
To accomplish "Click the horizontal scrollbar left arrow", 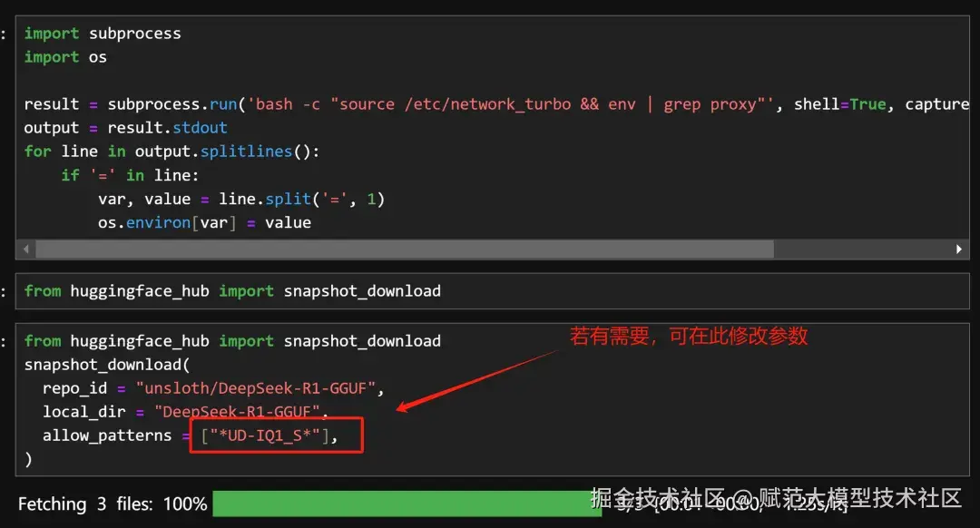I will [25, 249].
